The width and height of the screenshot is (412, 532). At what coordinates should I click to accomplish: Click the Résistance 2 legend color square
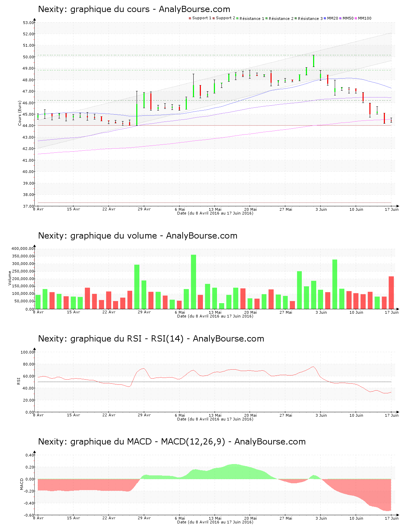tap(266, 18)
